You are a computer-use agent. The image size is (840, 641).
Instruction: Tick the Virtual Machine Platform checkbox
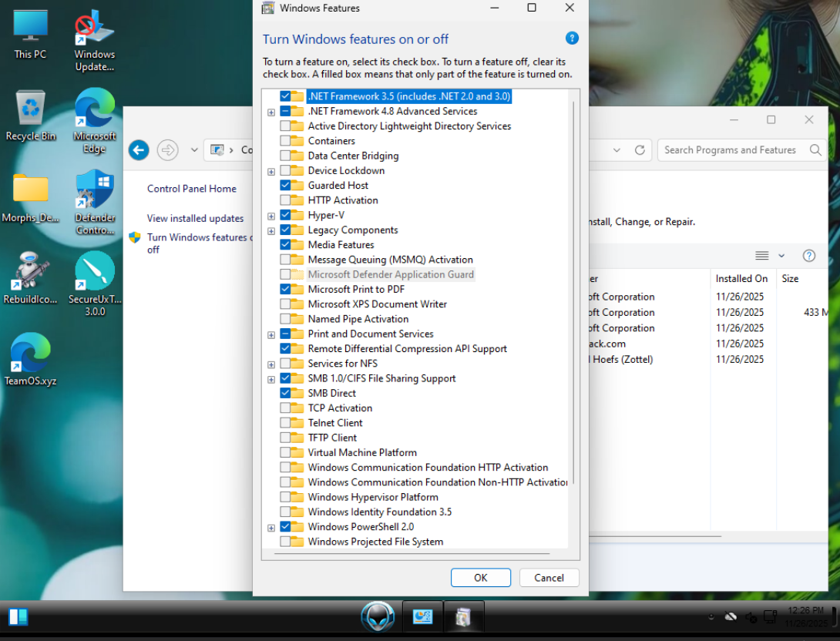coord(286,453)
